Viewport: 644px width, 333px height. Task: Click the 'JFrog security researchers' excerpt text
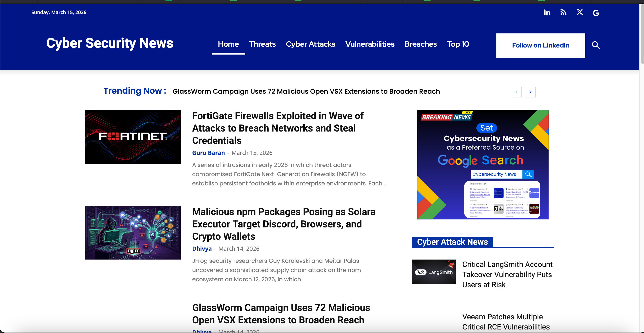click(277, 270)
